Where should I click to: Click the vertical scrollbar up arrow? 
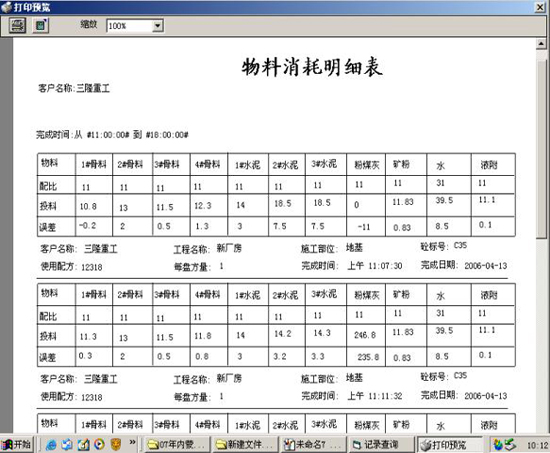pyautogui.click(x=541, y=44)
